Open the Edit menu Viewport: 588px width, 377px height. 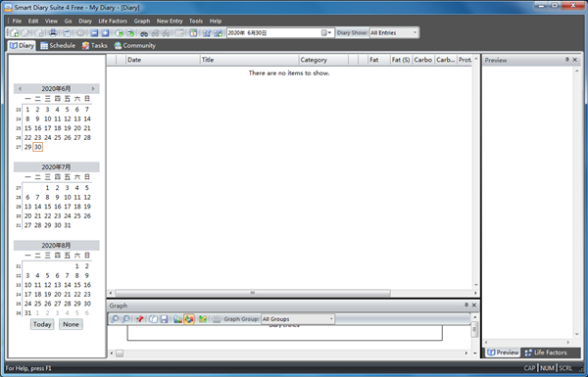click(x=33, y=21)
